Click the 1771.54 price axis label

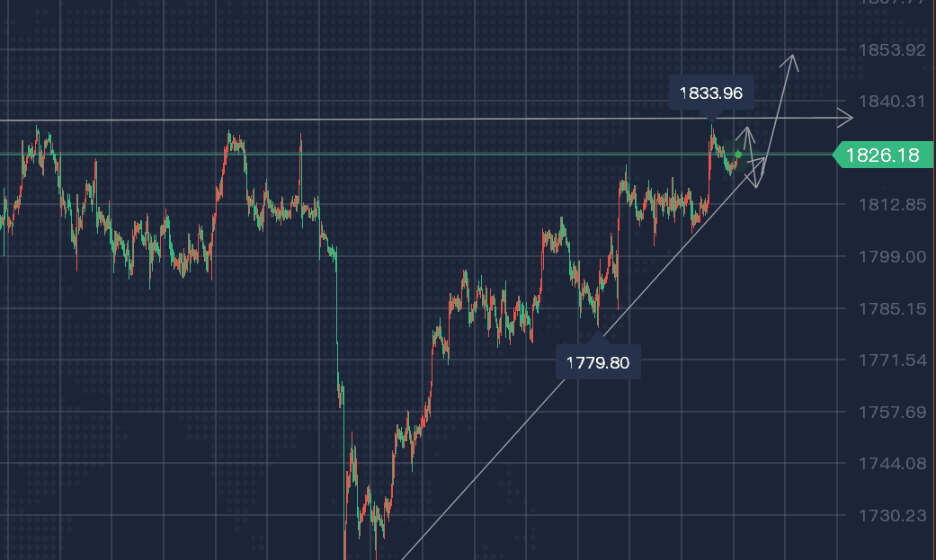click(x=892, y=360)
